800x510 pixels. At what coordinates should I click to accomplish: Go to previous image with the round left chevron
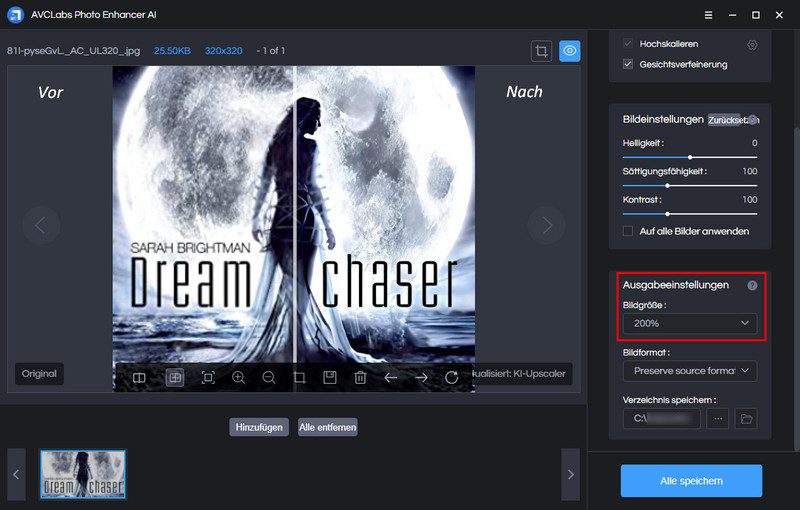tap(41, 225)
